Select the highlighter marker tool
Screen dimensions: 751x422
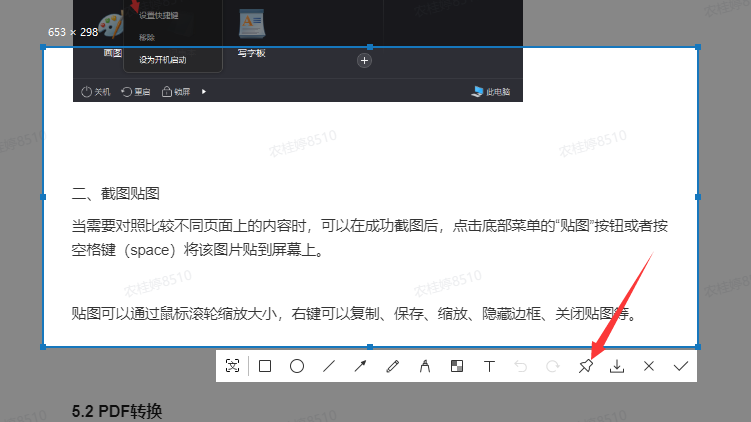click(425, 366)
